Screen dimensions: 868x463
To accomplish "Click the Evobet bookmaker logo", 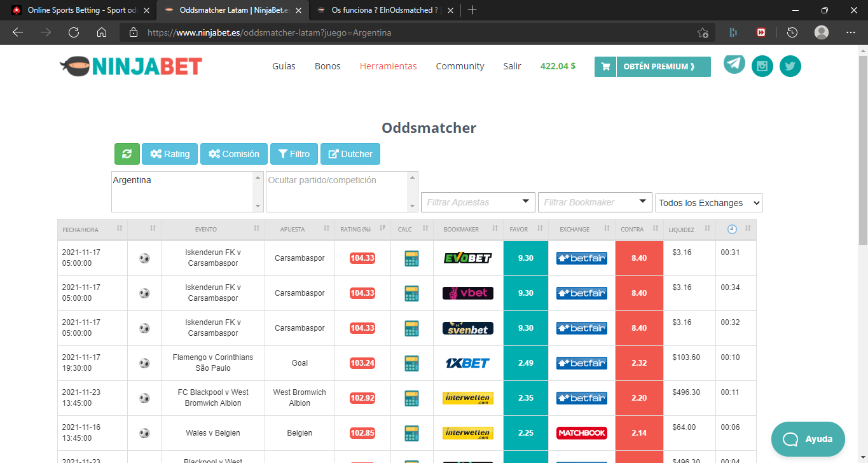I will 468,258.
